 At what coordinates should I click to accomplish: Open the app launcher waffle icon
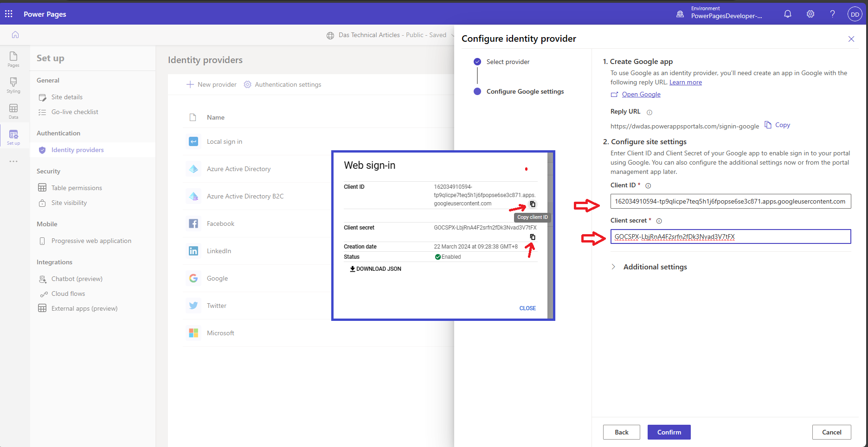[x=9, y=14]
